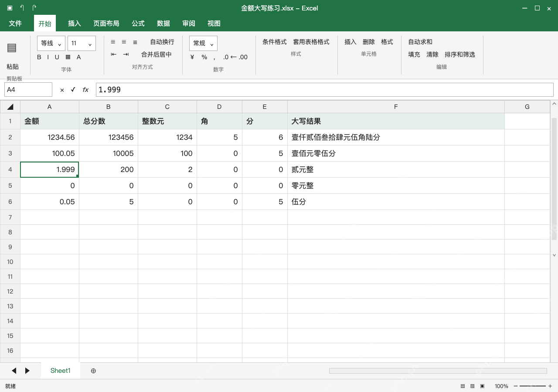Apply percent style format
The width and height of the screenshot is (558, 392).
pos(204,57)
